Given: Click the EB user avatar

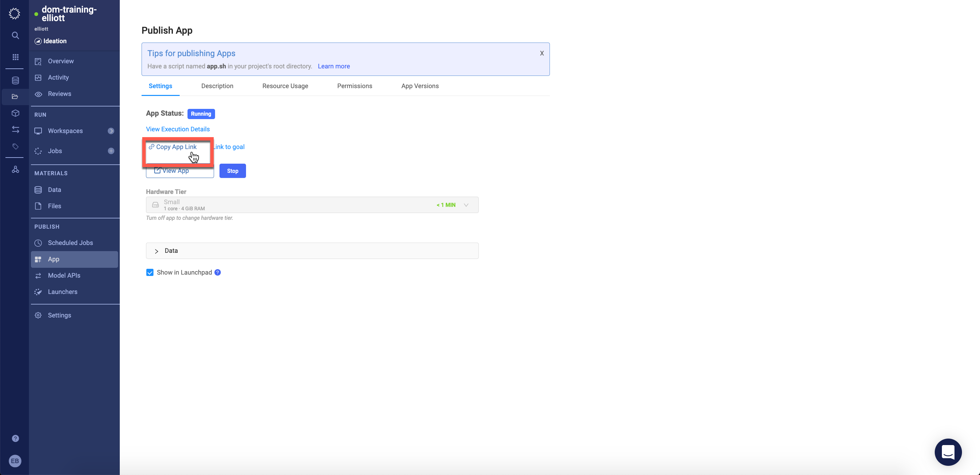Looking at the screenshot, I should [x=15, y=461].
